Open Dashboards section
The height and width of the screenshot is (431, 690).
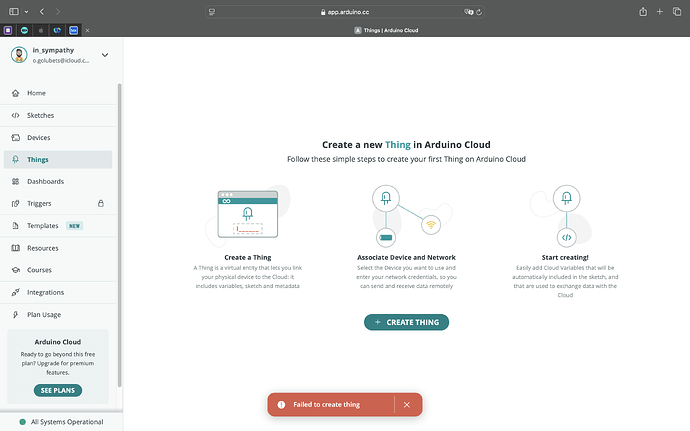point(58,181)
